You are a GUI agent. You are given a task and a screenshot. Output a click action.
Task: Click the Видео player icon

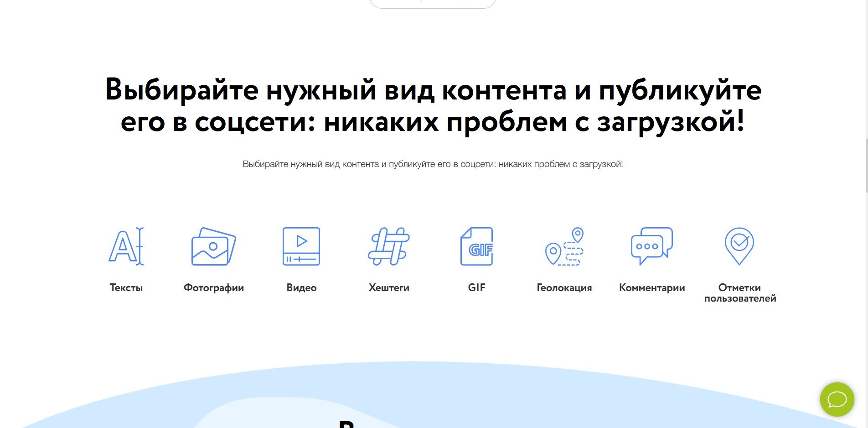coord(301,246)
